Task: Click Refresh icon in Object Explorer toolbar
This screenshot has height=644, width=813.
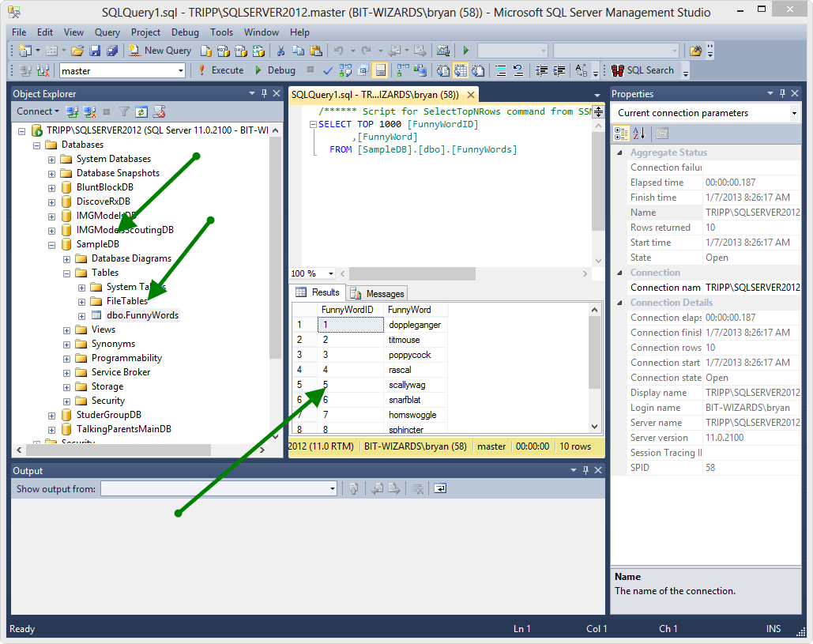Action: [141, 111]
